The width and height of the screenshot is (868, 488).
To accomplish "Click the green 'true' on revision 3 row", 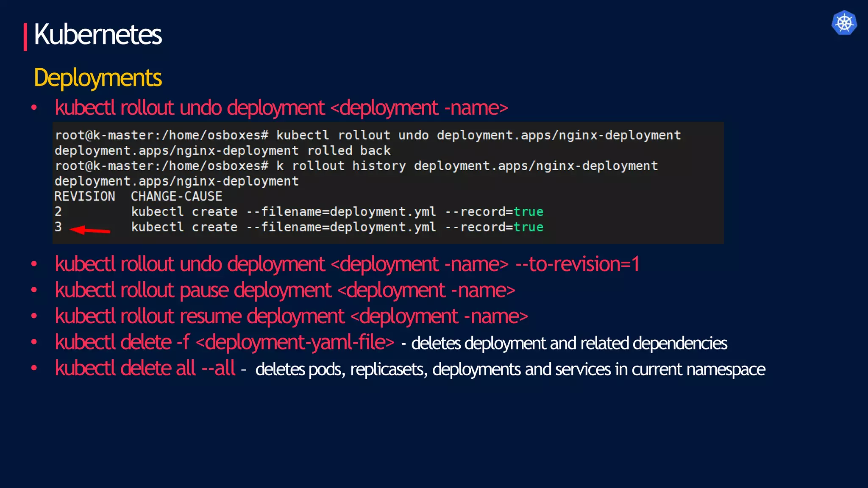I will pyautogui.click(x=528, y=227).
